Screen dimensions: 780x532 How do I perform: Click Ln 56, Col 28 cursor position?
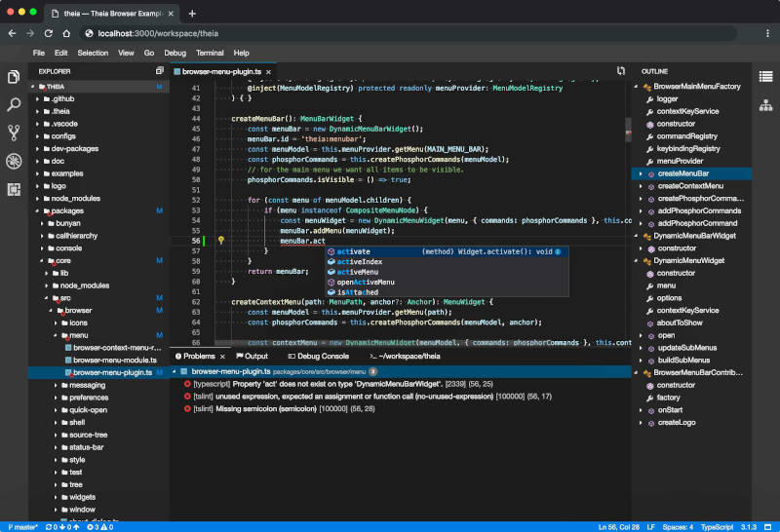pos(619,527)
